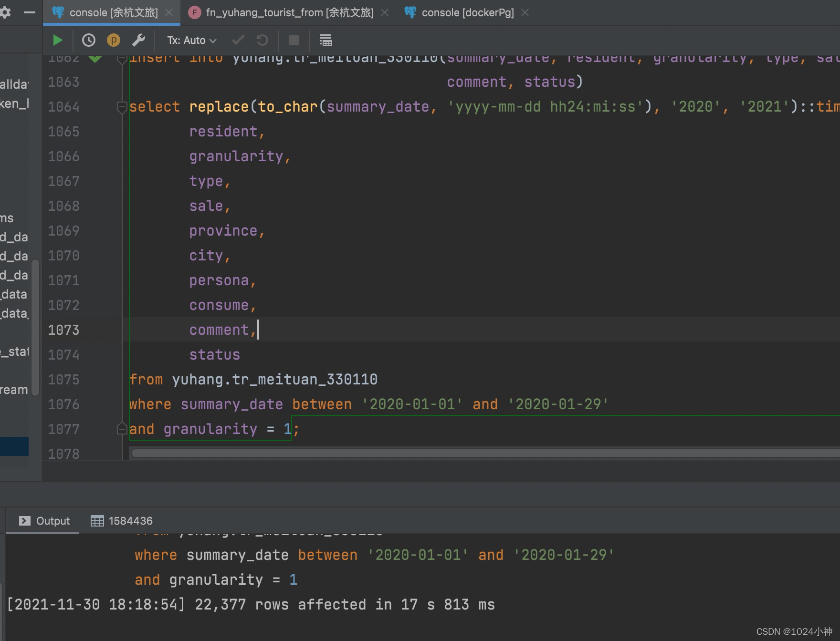The image size is (840, 641).
Task: Open console settings via the wrench icon
Action: coord(138,40)
